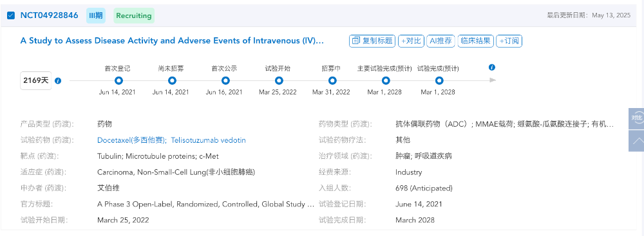The width and height of the screenshot is (644, 236).
Task: Click the truncated official title text
Action: pyautogui.click(x=206, y=204)
